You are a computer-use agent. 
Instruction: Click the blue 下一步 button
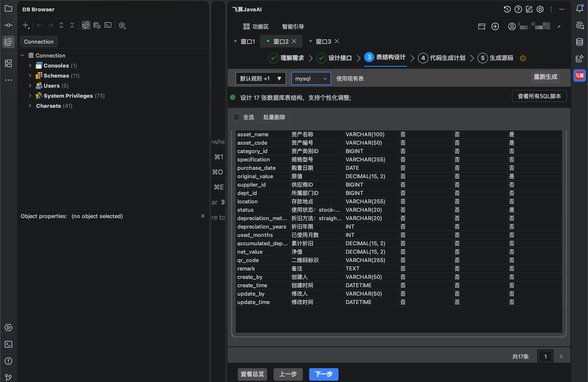tap(324, 374)
